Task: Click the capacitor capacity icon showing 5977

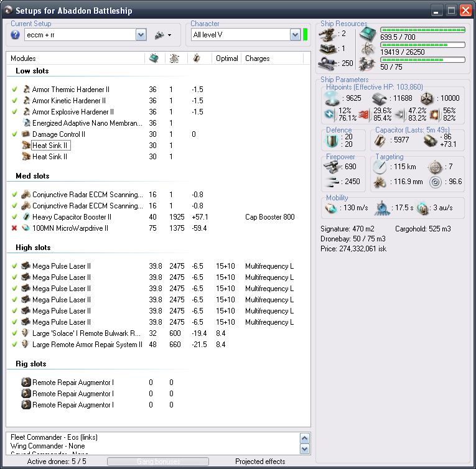Action: click(380, 140)
